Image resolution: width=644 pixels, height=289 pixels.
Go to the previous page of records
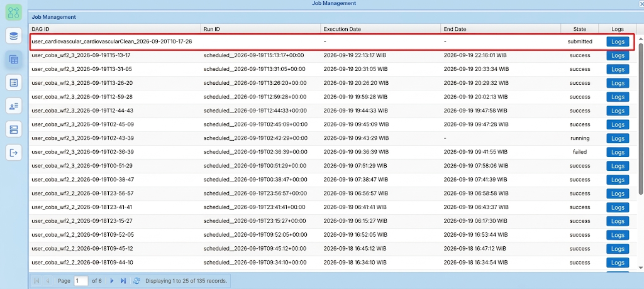47,281
